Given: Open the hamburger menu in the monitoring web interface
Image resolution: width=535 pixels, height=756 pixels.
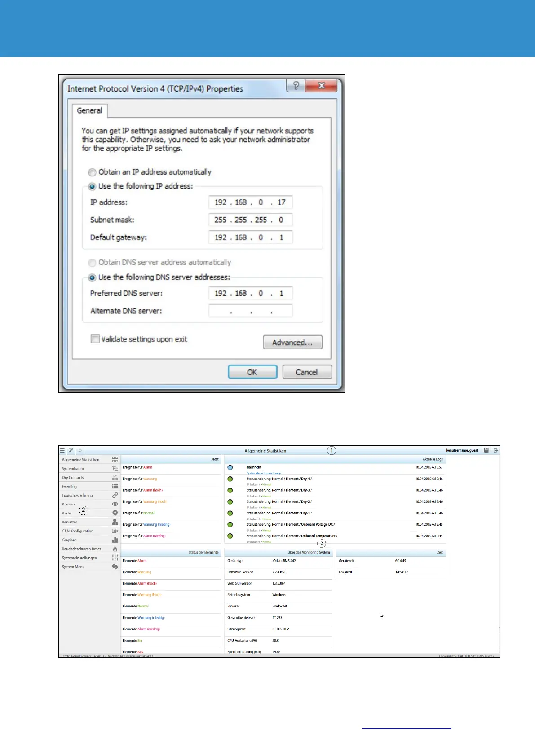Looking at the screenshot, I should (62, 450).
